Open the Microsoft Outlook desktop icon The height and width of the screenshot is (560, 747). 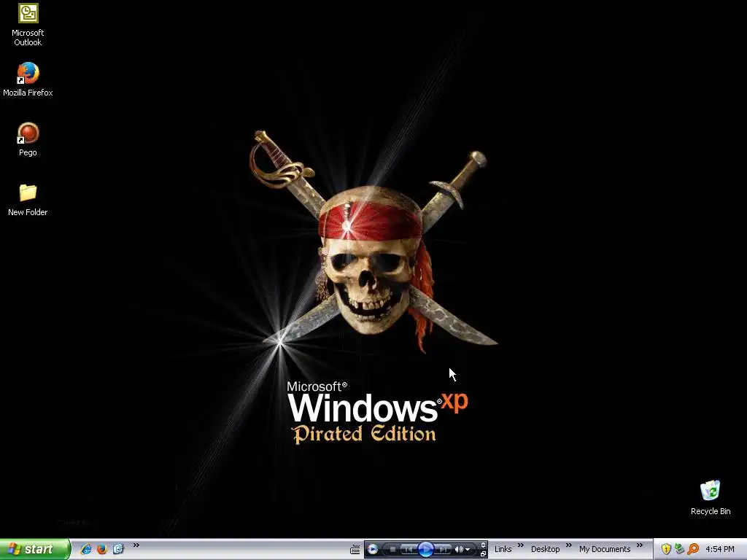(28, 25)
